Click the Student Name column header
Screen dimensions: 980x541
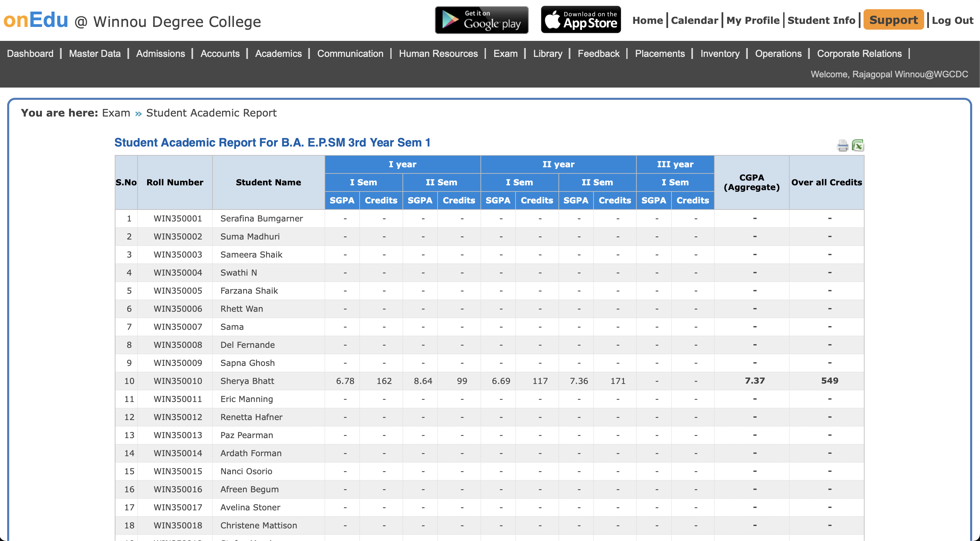268,182
